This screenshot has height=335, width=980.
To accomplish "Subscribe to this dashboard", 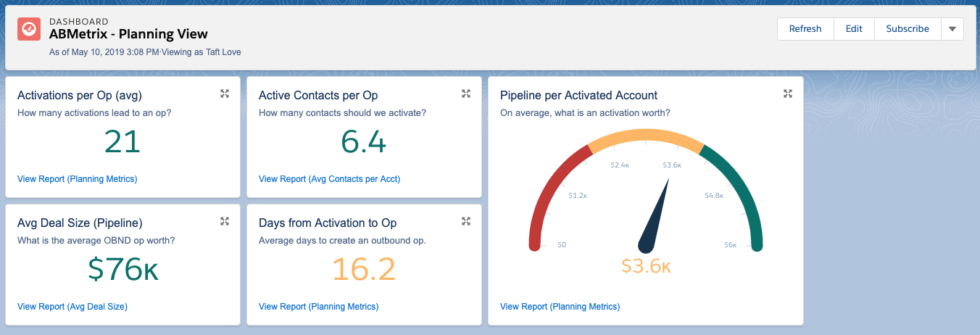I will (x=907, y=29).
